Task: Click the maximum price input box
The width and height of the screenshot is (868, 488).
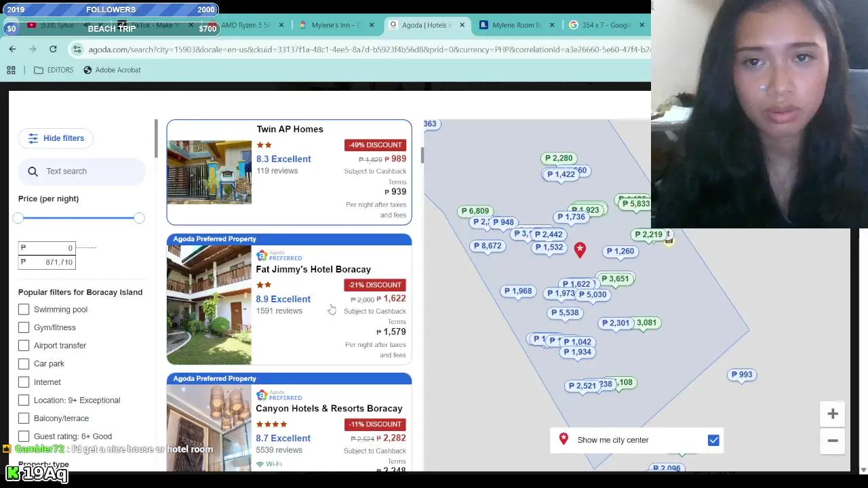Action: click(47, 262)
